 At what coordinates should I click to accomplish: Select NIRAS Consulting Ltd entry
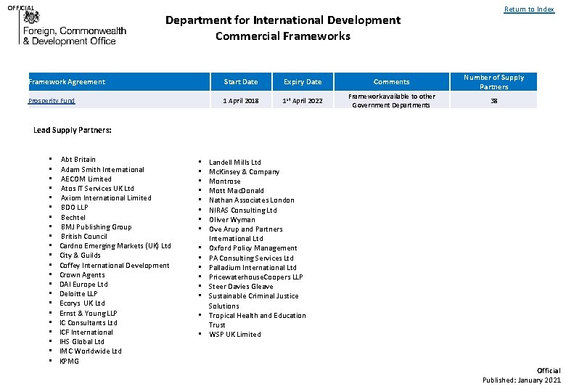(242, 210)
